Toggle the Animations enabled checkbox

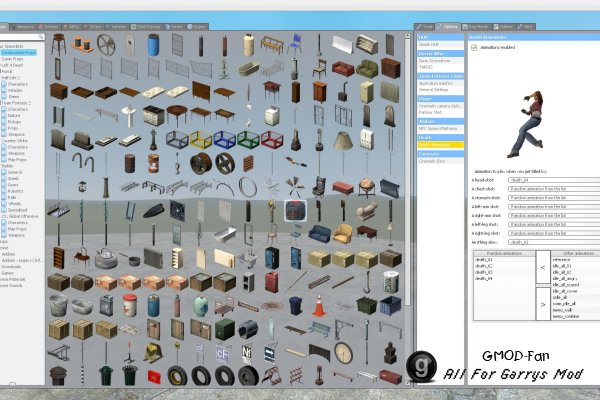coord(474,47)
